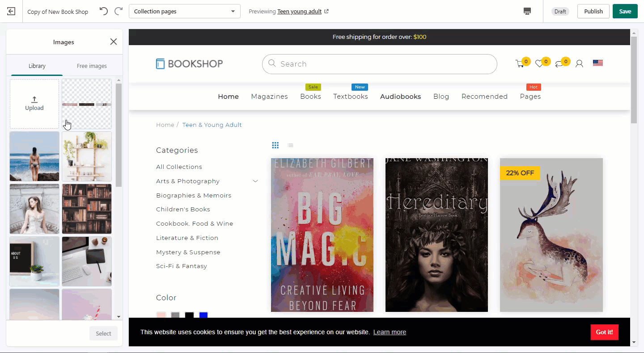Pick the pink color swatch
644x353 pixels.
tap(161, 315)
